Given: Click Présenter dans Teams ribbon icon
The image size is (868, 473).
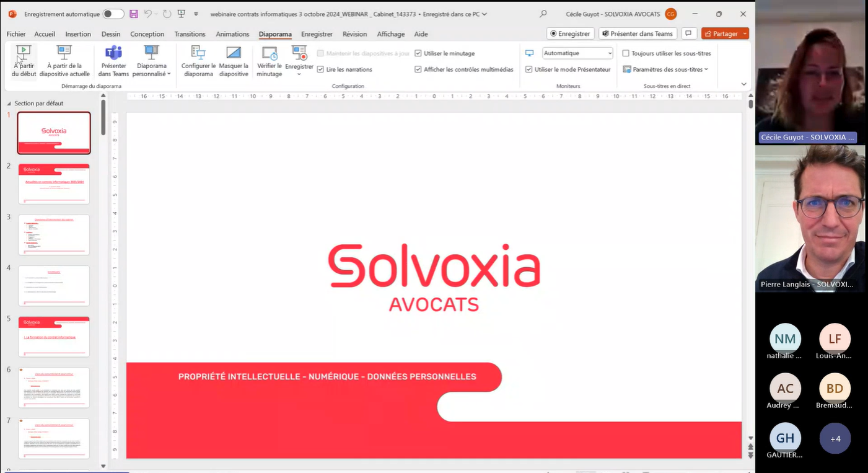Looking at the screenshot, I should (x=113, y=61).
